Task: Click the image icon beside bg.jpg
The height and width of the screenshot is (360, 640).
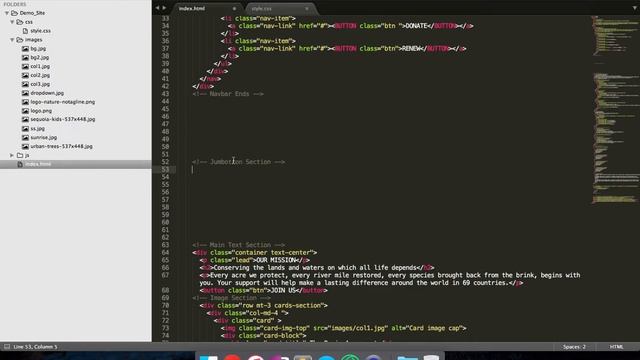Action: [25, 49]
